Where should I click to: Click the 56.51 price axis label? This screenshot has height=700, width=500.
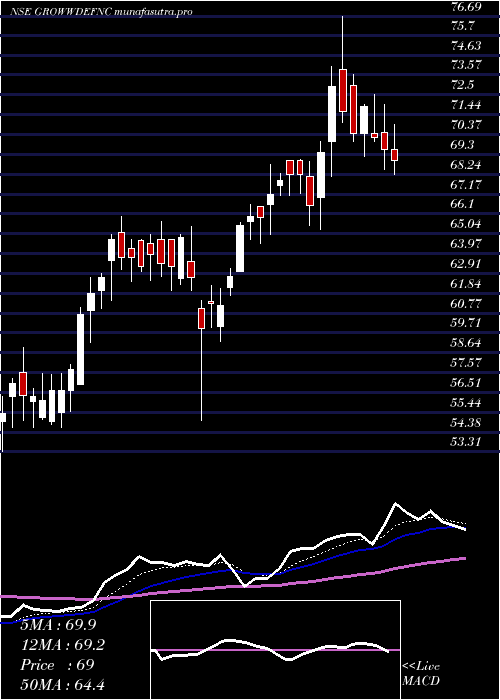point(467,383)
